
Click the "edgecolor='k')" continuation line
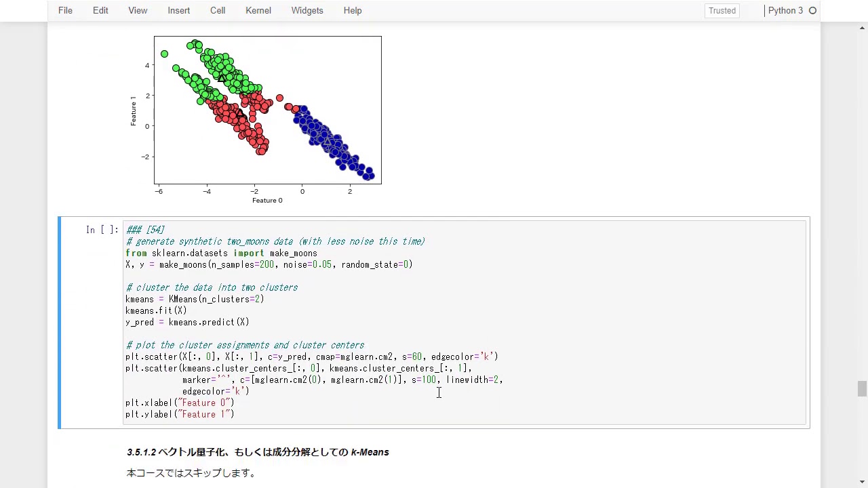(216, 391)
